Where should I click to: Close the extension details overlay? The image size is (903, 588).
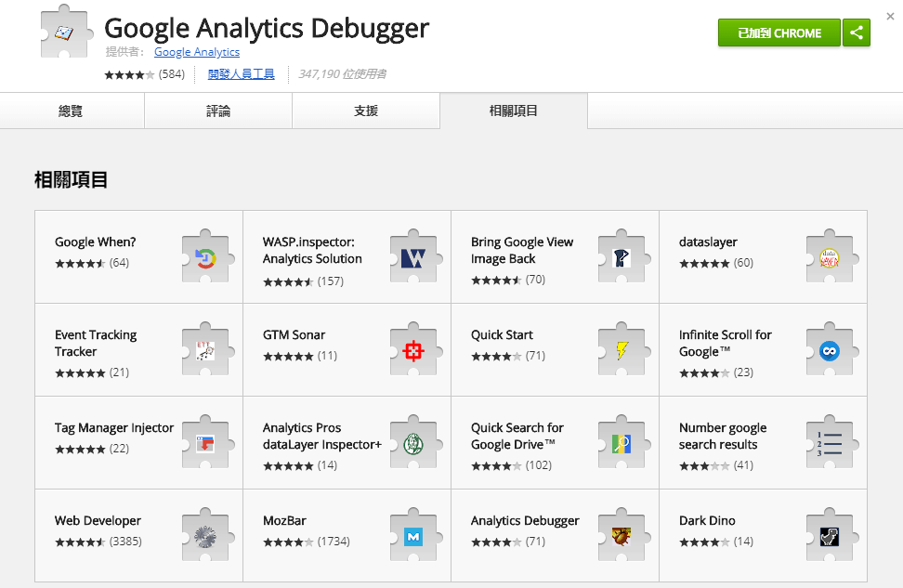[x=890, y=16]
